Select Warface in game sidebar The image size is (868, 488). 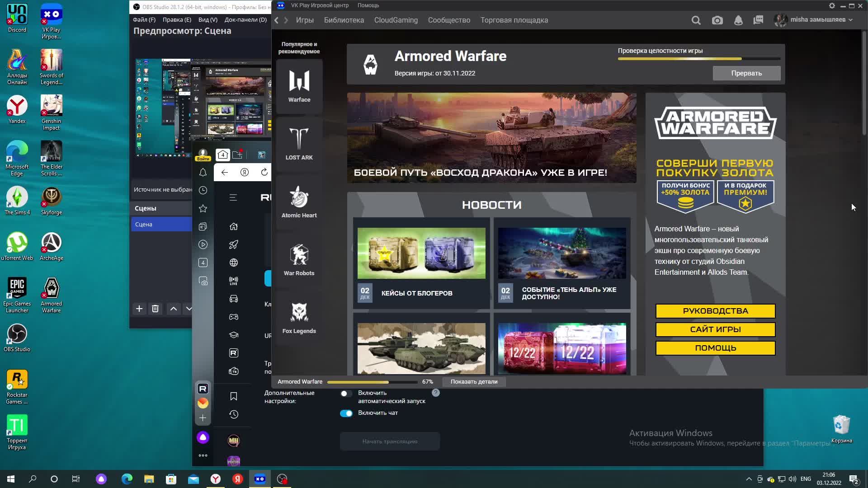(x=299, y=86)
